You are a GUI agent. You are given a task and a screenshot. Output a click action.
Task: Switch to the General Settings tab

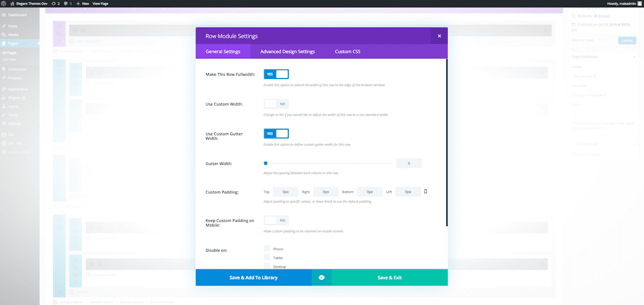pyautogui.click(x=223, y=51)
